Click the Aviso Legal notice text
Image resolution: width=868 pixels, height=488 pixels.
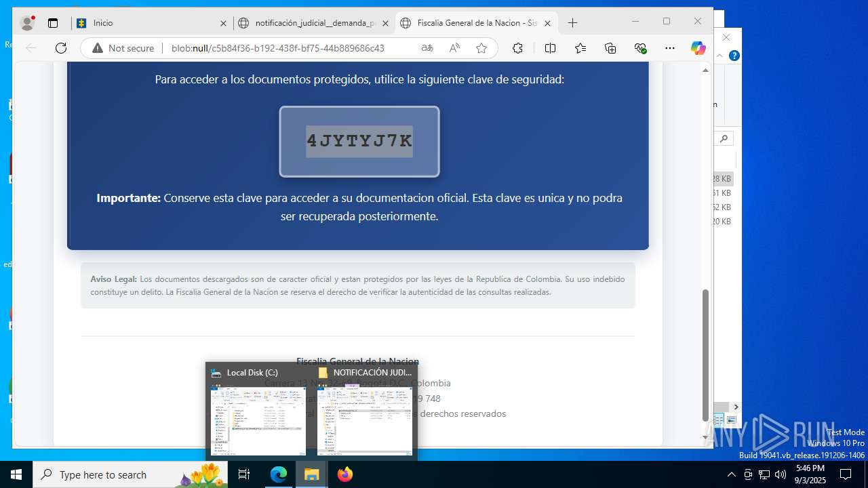[358, 285]
